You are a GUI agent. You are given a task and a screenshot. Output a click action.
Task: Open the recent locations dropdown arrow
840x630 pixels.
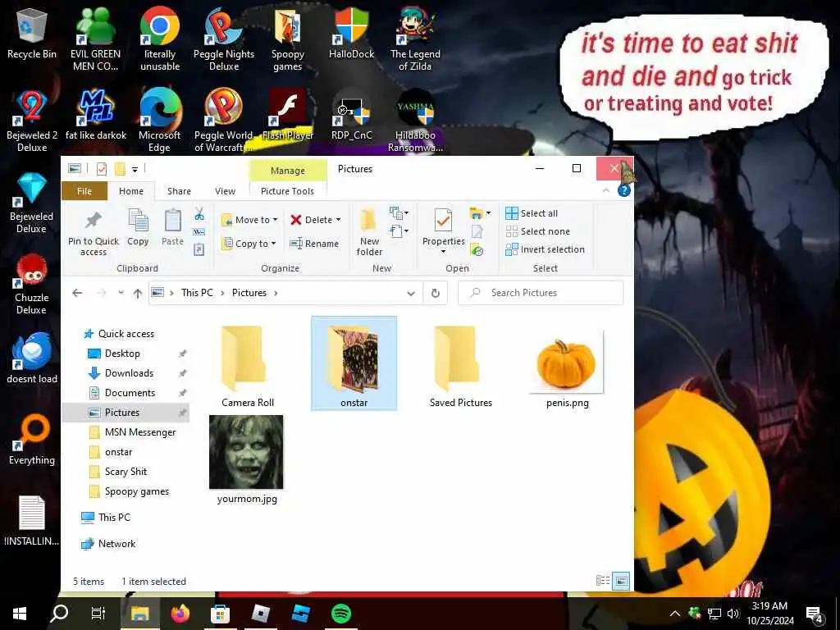click(x=121, y=293)
